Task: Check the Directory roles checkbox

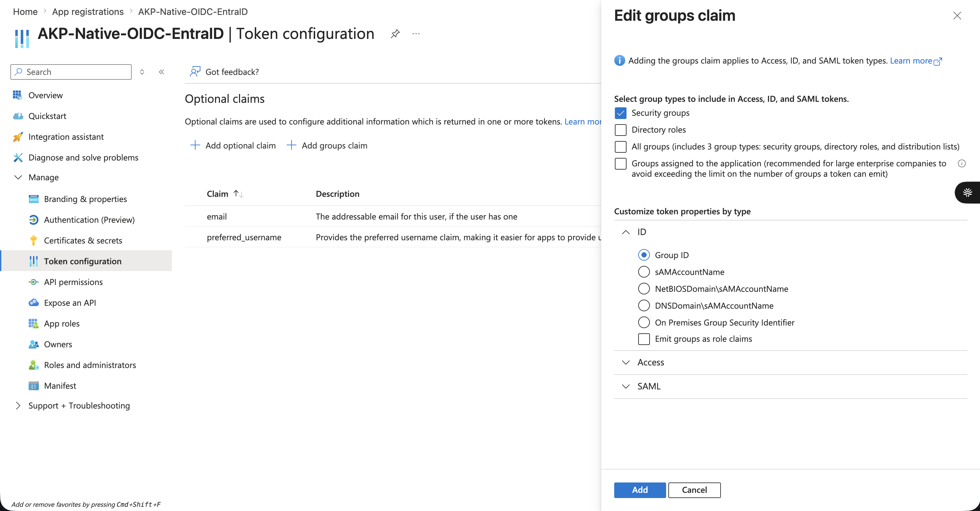Action: pos(620,130)
